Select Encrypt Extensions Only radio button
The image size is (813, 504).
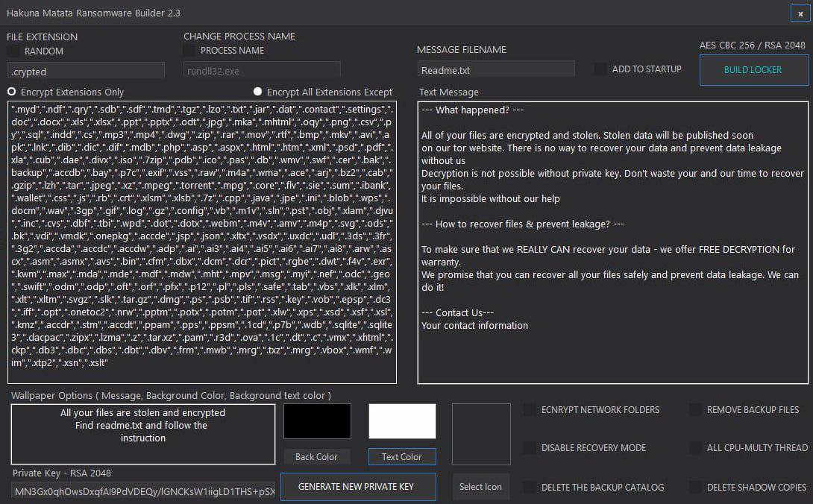pyautogui.click(x=11, y=92)
